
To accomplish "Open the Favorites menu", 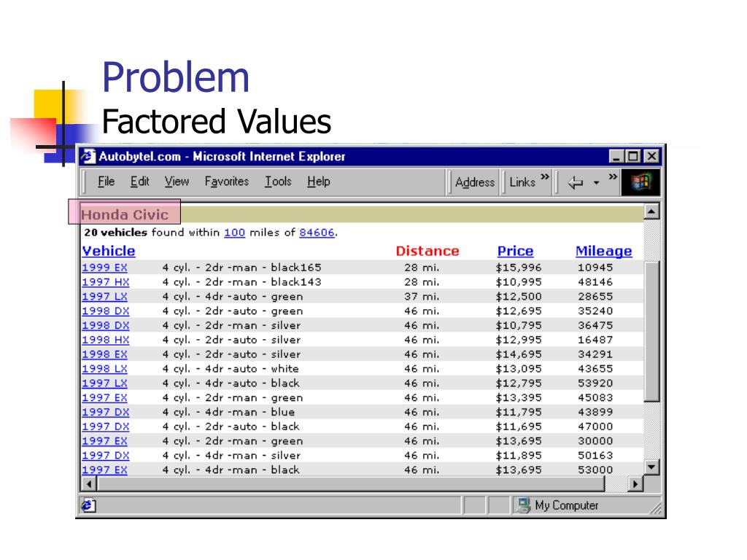I will [227, 182].
